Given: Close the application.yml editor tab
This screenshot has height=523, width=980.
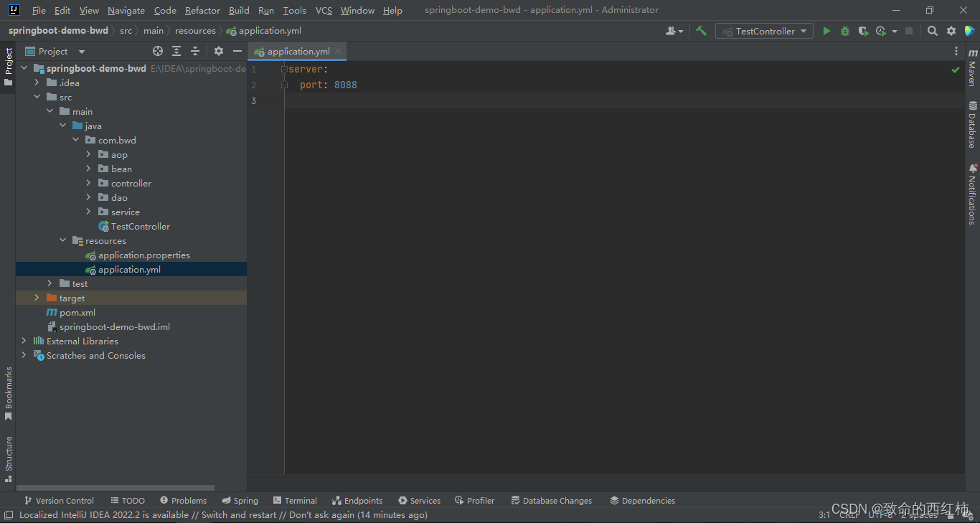Looking at the screenshot, I should coord(338,51).
